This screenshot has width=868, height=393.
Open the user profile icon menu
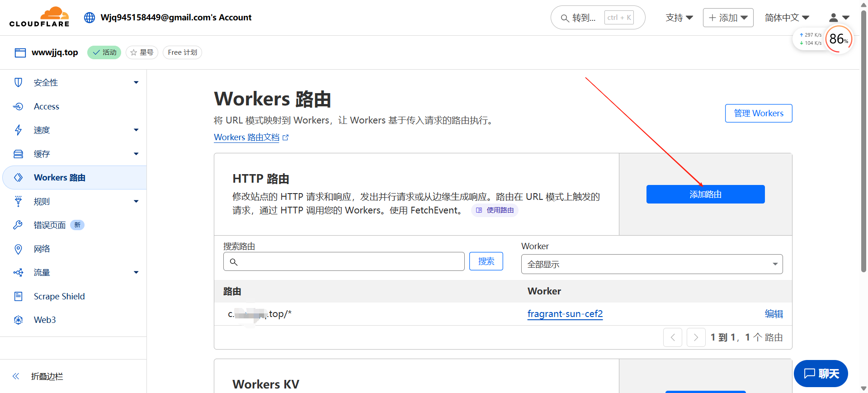pyautogui.click(x=839, y=18)
